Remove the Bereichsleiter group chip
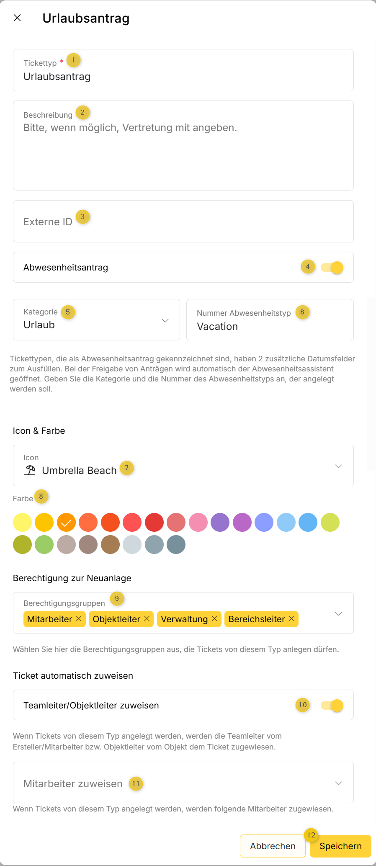The image size is (376, 868). (292, 618)
